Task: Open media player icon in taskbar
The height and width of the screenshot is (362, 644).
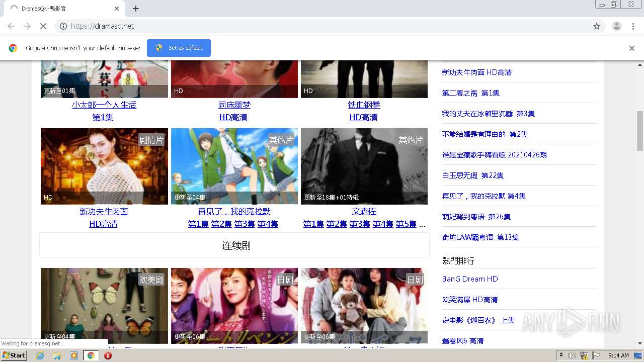Action: [x=74, y=355]
